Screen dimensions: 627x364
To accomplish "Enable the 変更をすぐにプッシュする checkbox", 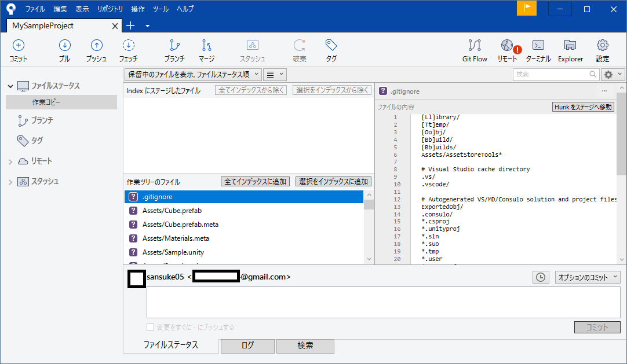I will (150, 326).
